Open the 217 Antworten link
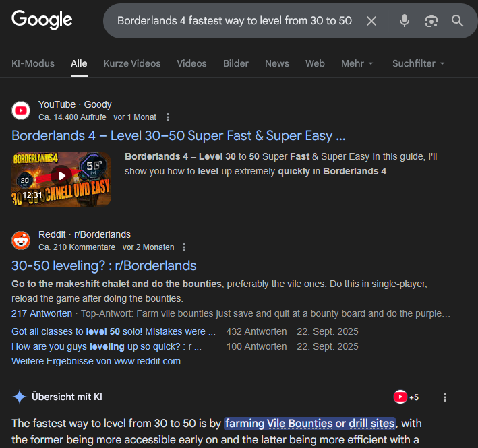The width and height of the screenshot is (478, 448). pyautogui.click(x=42, y=313)
